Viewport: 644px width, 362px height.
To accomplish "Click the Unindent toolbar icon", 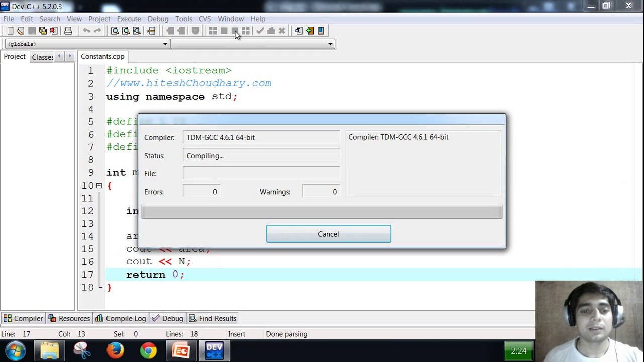I will (170, 31).
